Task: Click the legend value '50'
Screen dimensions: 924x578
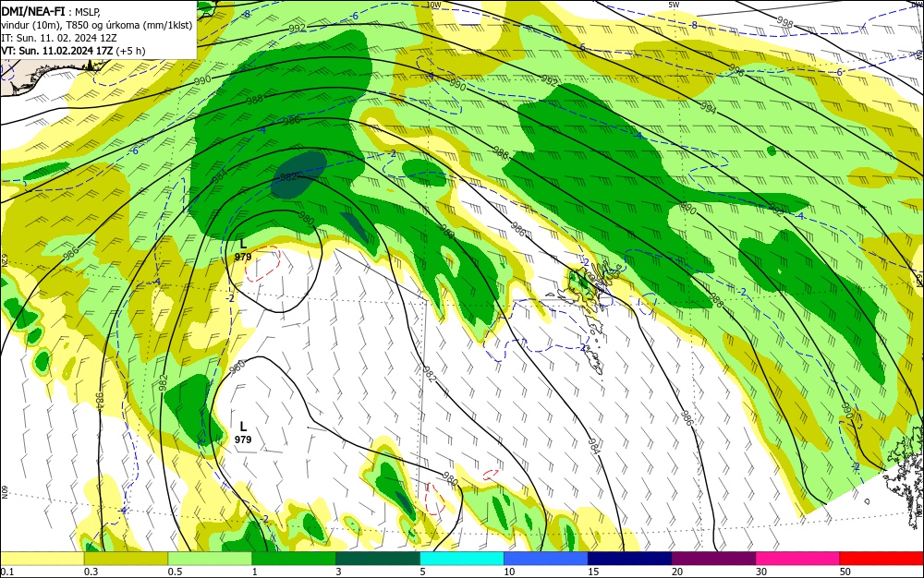Action: click(845, 572)
